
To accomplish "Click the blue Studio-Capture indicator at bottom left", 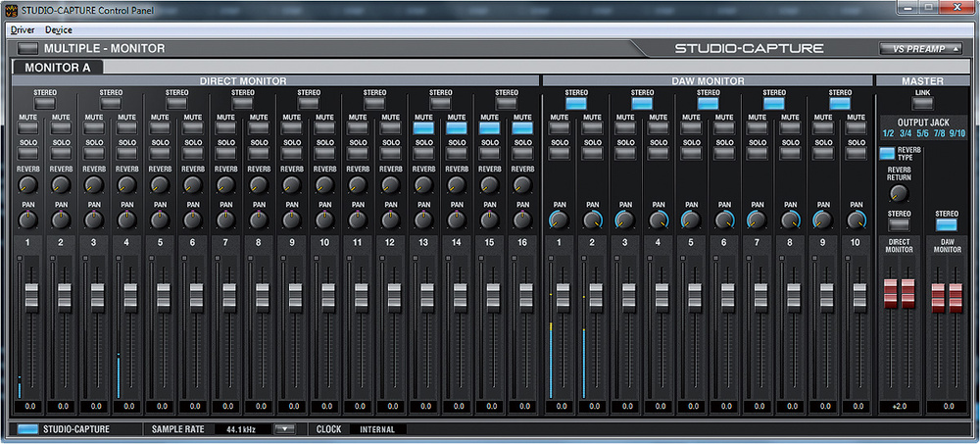I will pyautogui.click(x=28, y=429).
